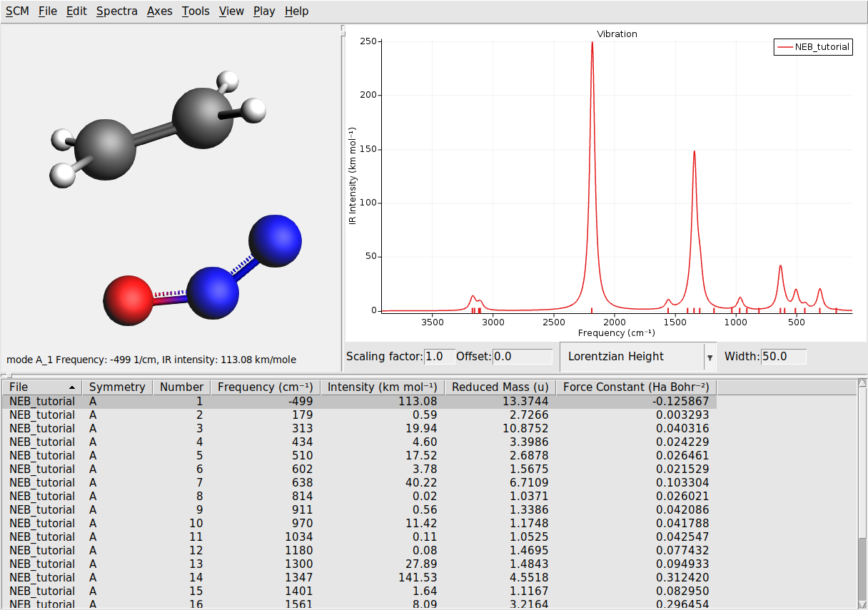The height and width of the screenshot is (610, 868).
Task: Open the SCM menu
Action: coord(16,11)
